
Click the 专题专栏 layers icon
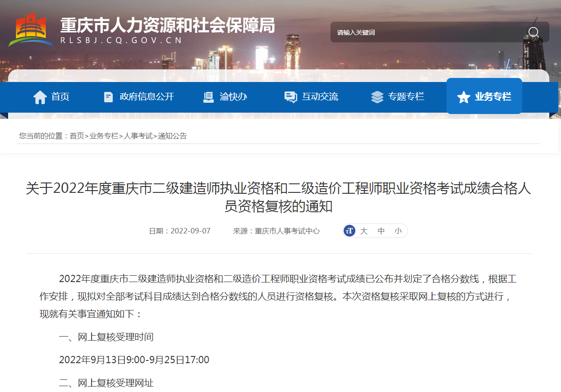tap(377, 97)
